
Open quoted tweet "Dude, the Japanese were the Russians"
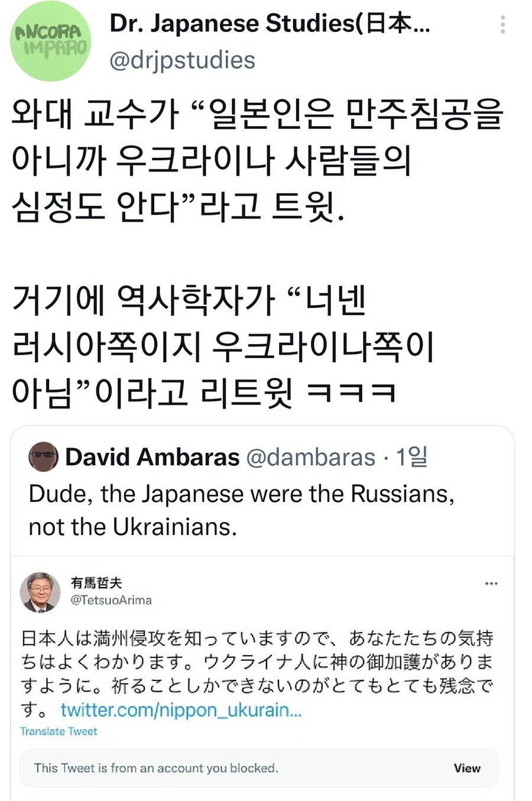(241, 510)
